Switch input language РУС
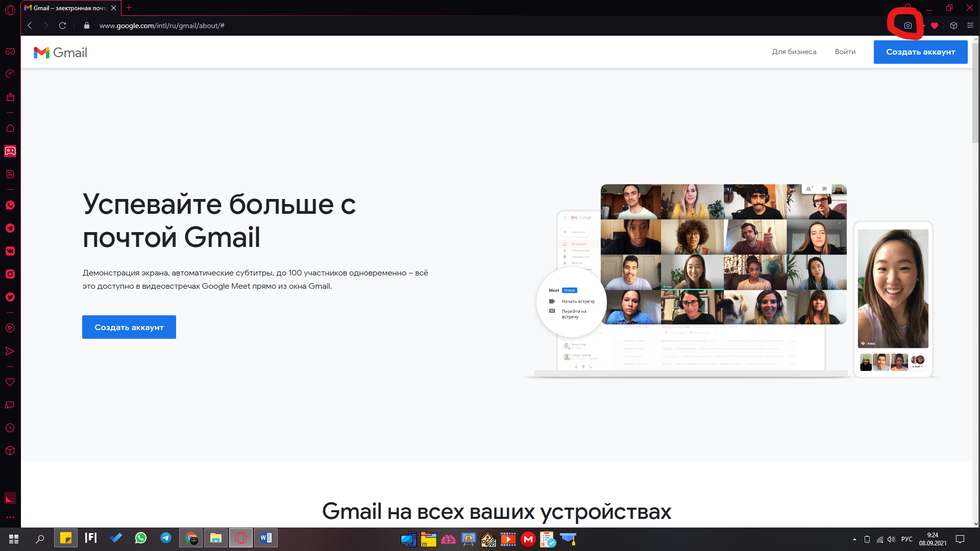The height and width of the screenshot is (551, 980). (x=907, y=539)
